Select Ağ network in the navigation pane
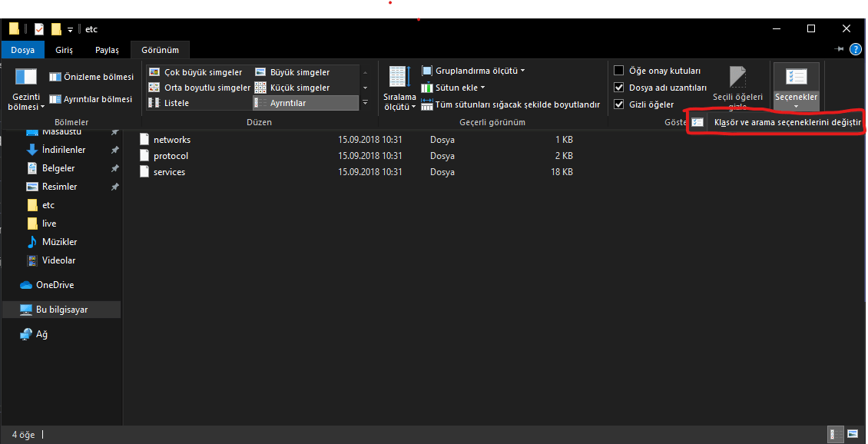The image size is (868, 444). point(41,334)
